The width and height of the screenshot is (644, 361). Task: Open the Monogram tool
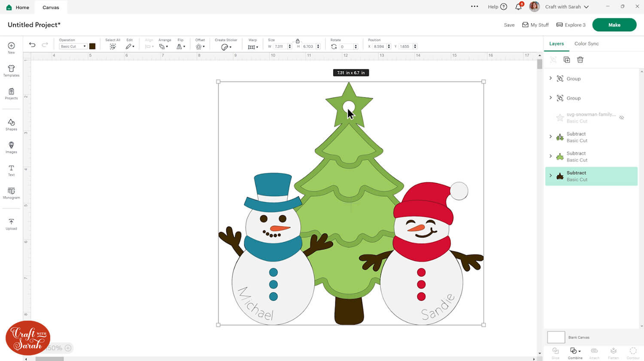(11, 193)
